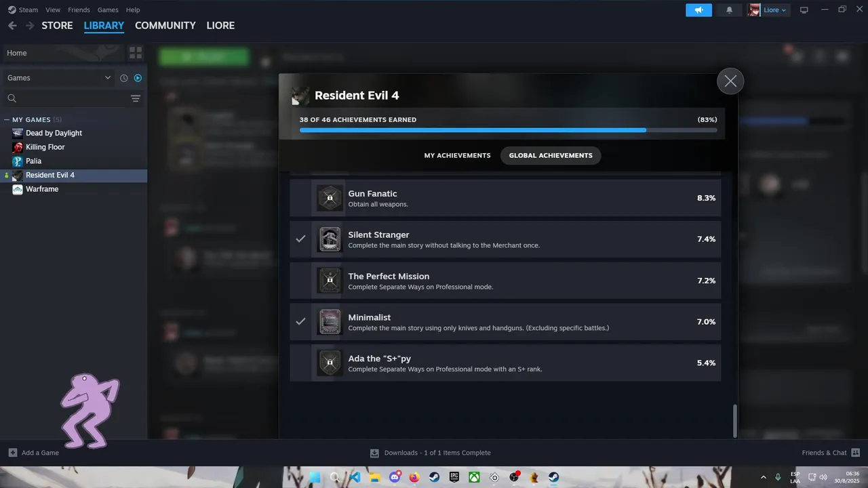
Task: Click the achievements list vertical scrollbar
Action: pos(734,421)
